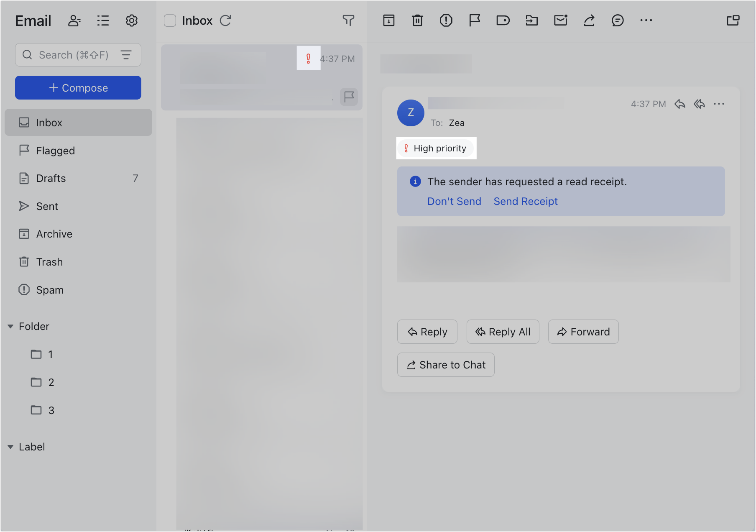Report the email as spam
This screenshot has height=532, width=756.
click(446, 20)
